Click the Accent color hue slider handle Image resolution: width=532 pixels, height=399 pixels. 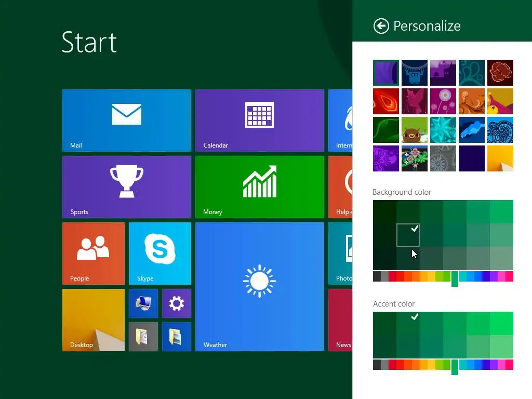455,367
